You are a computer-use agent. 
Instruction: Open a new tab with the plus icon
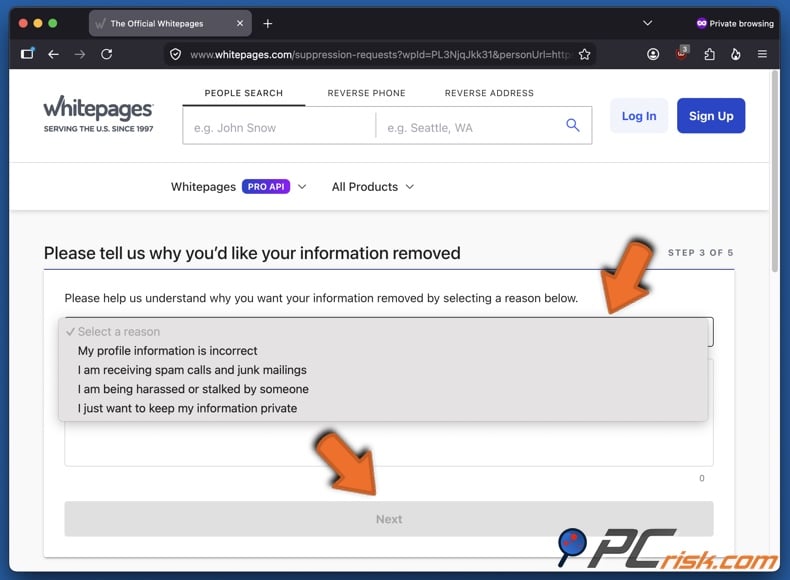coord(268,24)
